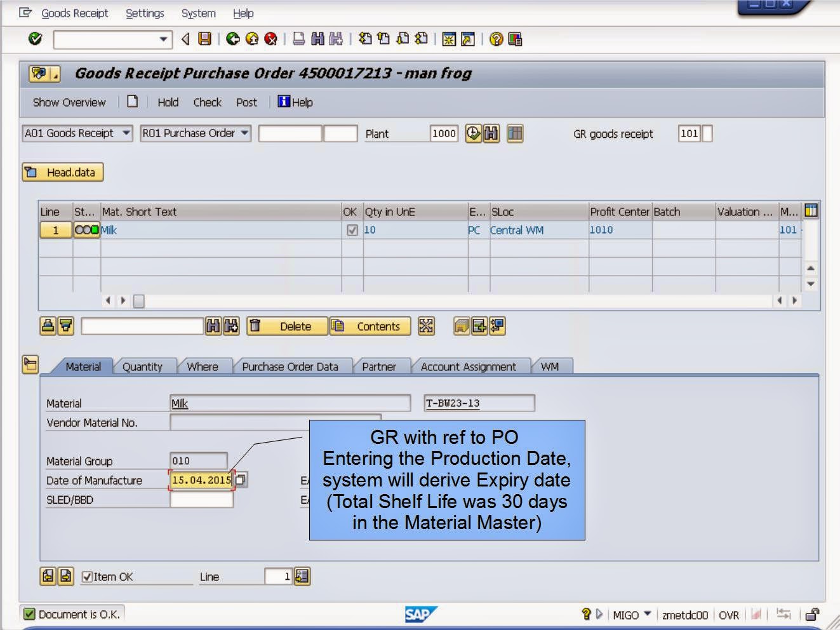Click the Show Overview button
The height and width of the screenshot is (630, 840).
[69, 102]
